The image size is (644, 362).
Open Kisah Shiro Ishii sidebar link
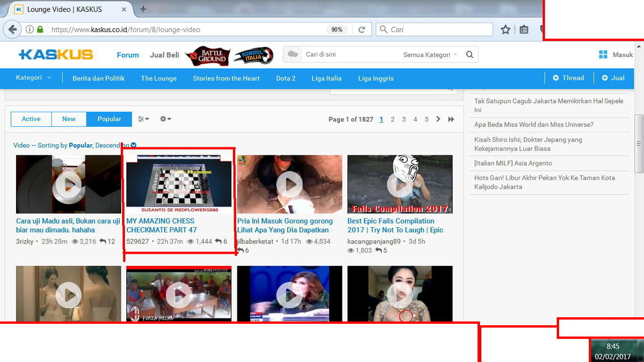(x=528, y=144)
